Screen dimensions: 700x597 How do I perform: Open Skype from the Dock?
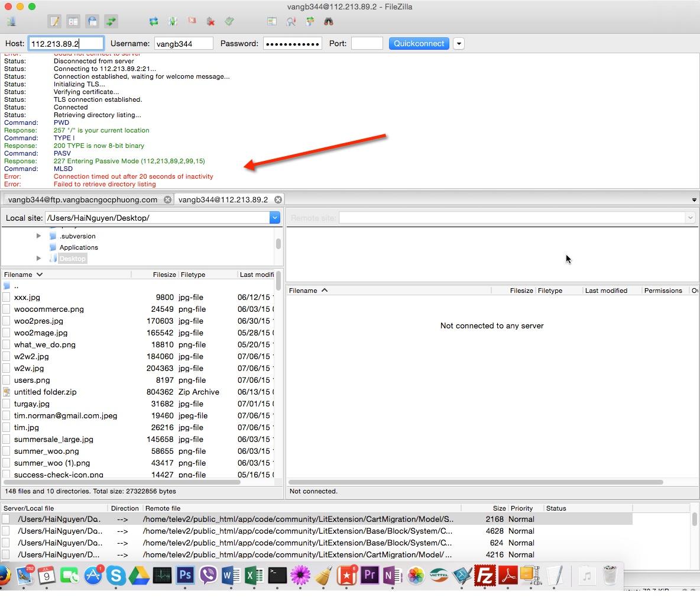pyautogui.click(x=116, y=575)
